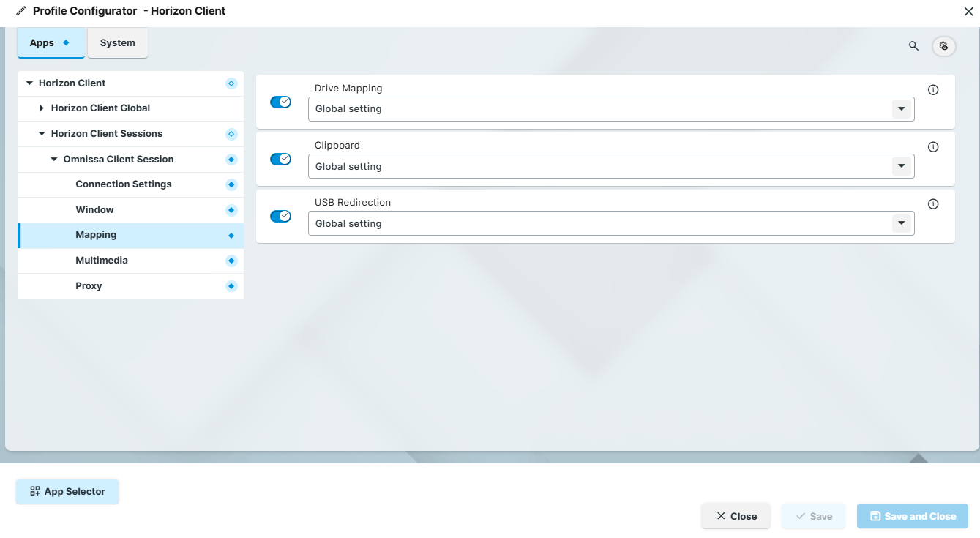Image resolution: width=980 pixels, height=538 pixels.
Task: Click the eye settings icon at top right
Action: [x=943, y=45]
